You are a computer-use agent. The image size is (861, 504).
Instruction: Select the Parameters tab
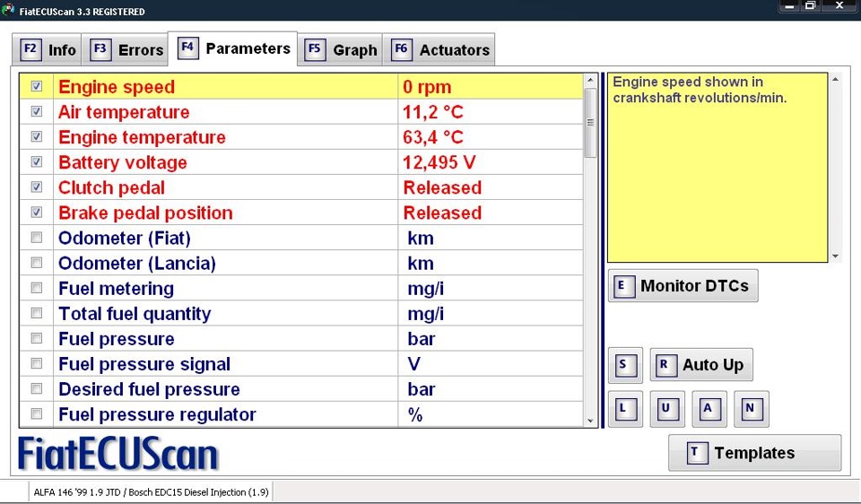(x=233, y=48)
